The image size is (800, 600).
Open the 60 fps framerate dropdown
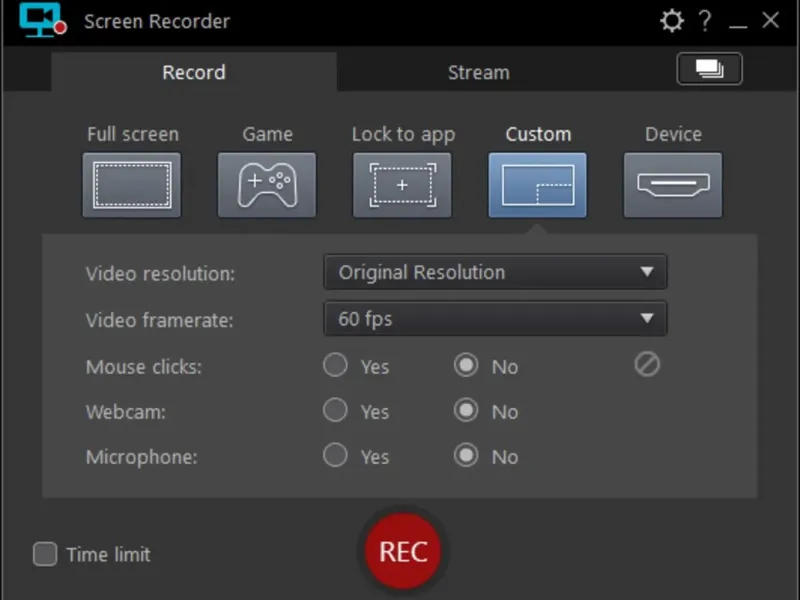coord(495,318)
